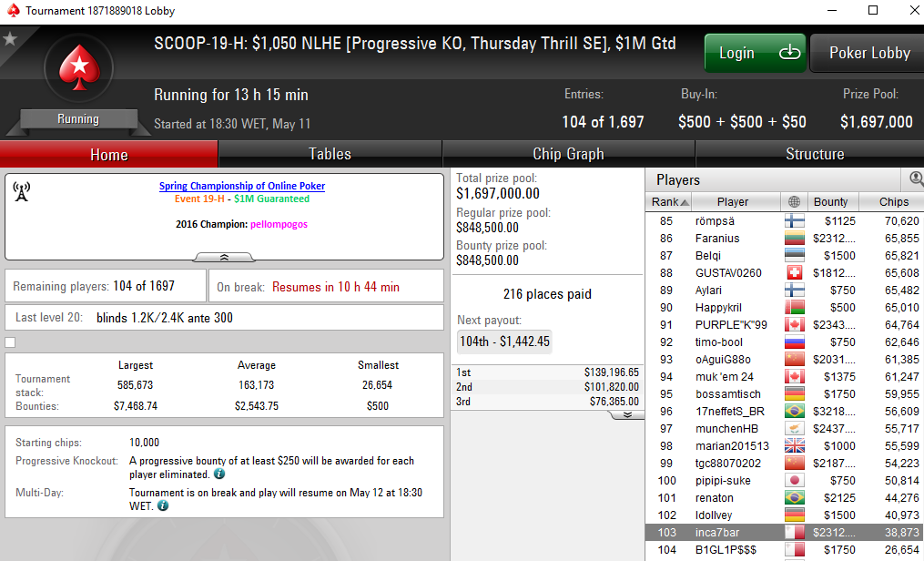Expand the full payout list
This screenshot has height=561, width=924.
click(x=627, y=415)
